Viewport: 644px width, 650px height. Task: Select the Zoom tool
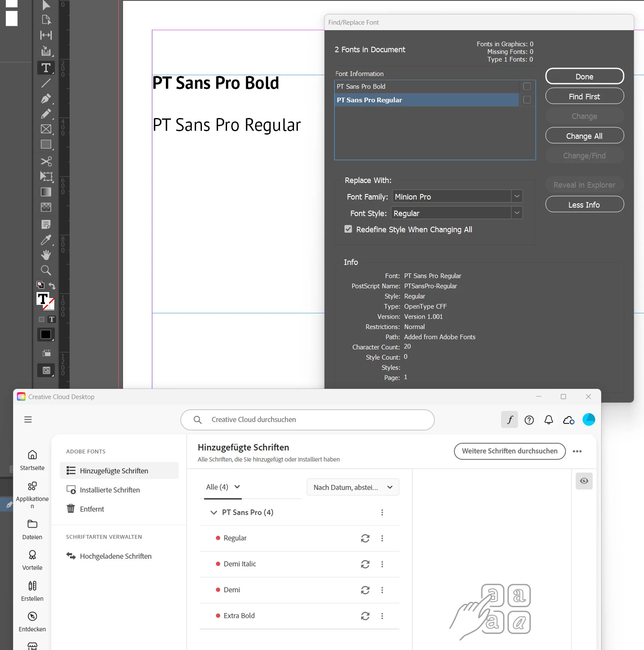46,270
